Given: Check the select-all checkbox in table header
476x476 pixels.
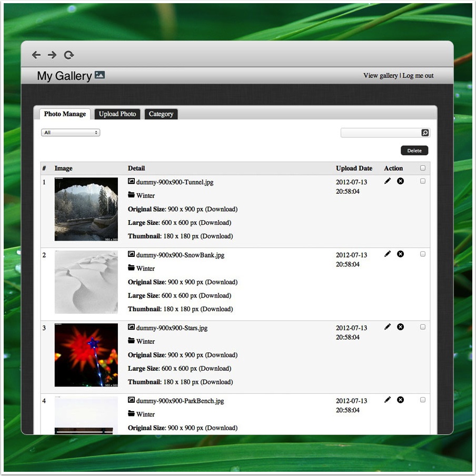Looking at the screenshot, I should point(423,168).
